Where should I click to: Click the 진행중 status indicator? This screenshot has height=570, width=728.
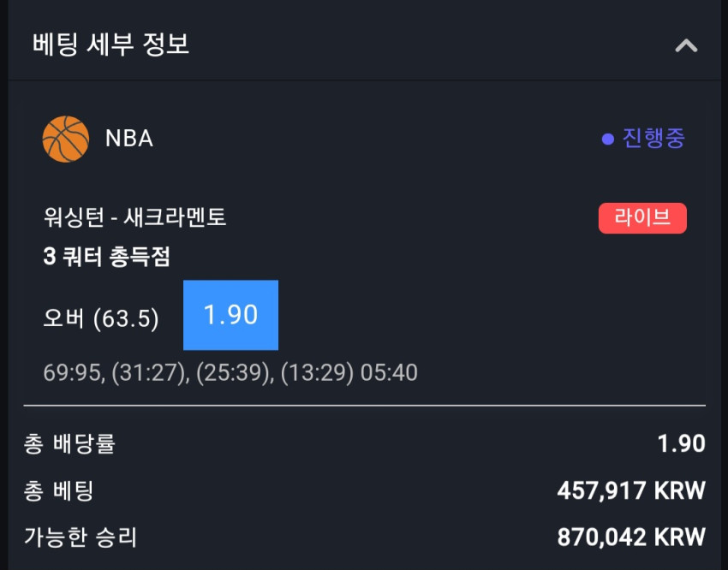[643, 138]
